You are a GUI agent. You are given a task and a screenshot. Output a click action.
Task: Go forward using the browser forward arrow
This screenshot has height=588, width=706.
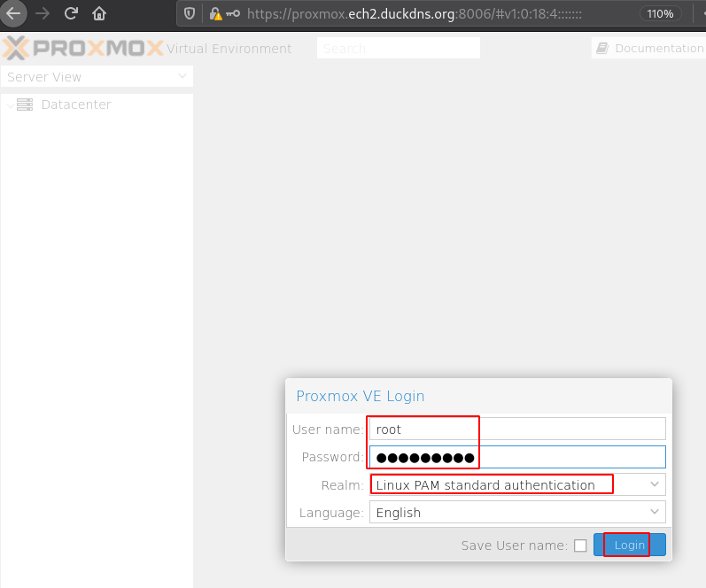[x=43, y=13]
